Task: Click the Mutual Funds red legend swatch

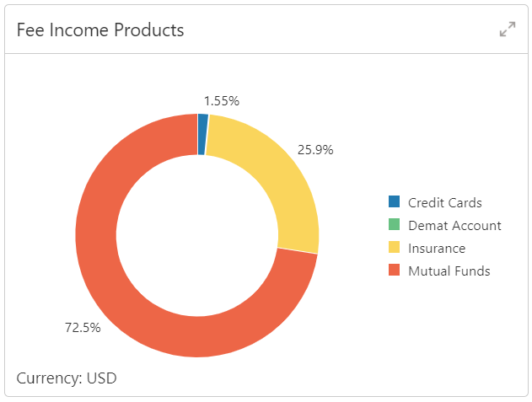Action: pyautogui.click(x=394, y=271)
